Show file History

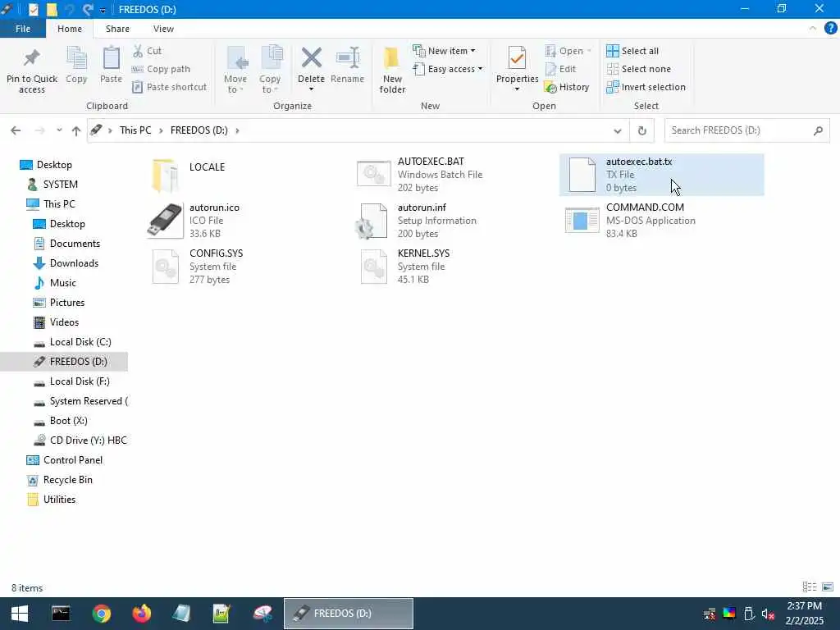567,87
